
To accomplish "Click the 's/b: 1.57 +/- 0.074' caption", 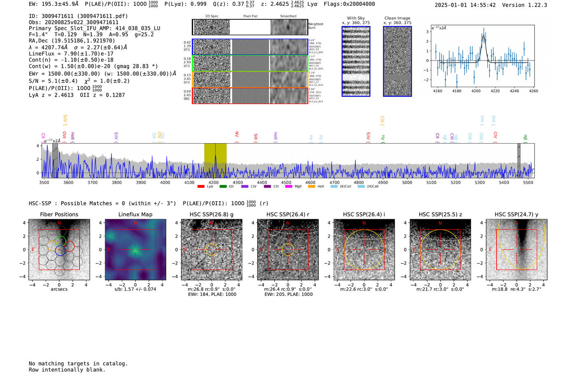I will [135, 289].
